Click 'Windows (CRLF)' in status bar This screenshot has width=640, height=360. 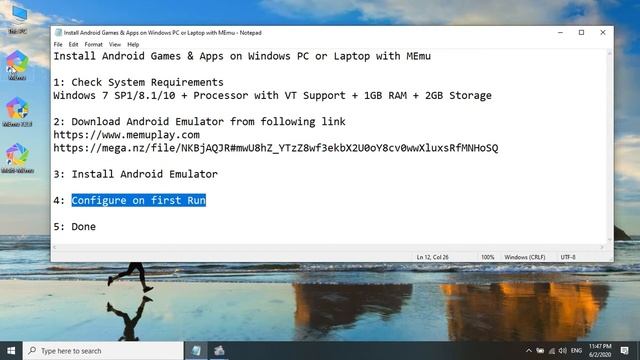[x=525, y=257]
